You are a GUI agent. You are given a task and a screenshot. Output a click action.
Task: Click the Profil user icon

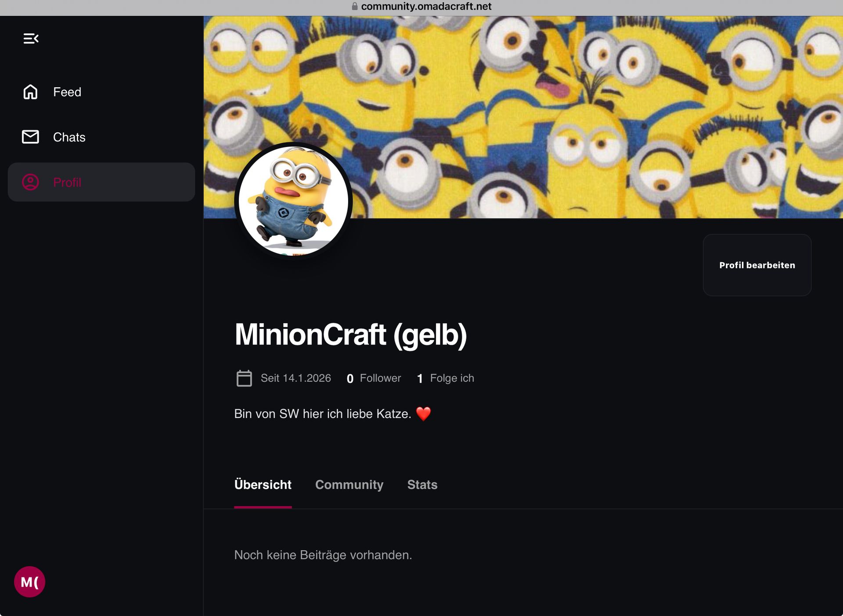30,182
